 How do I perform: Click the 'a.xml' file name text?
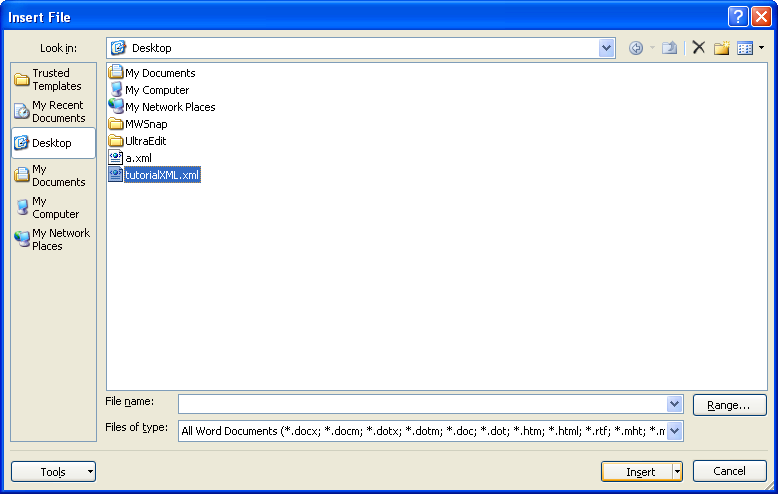[x=138, y=158]
